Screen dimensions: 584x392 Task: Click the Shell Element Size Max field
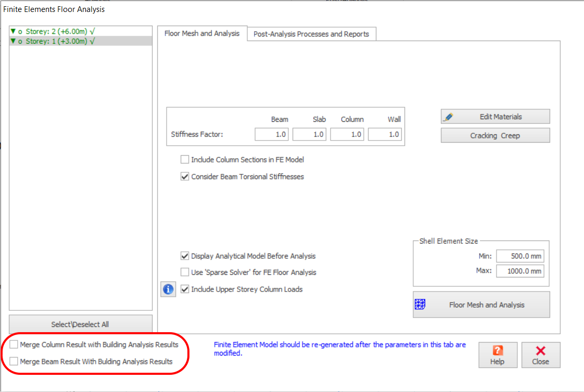[519, 271]
